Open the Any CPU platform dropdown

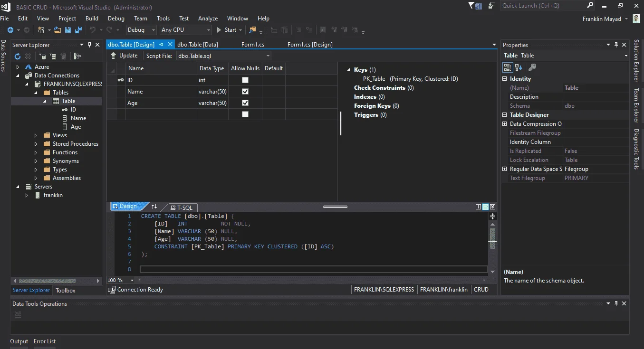[x=186, y=30]
